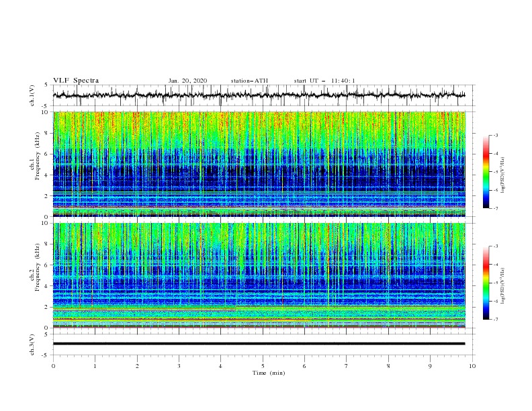Click the ch.1 colorbar scale
This screenshot has height=411, width=532.
(486, 171)
